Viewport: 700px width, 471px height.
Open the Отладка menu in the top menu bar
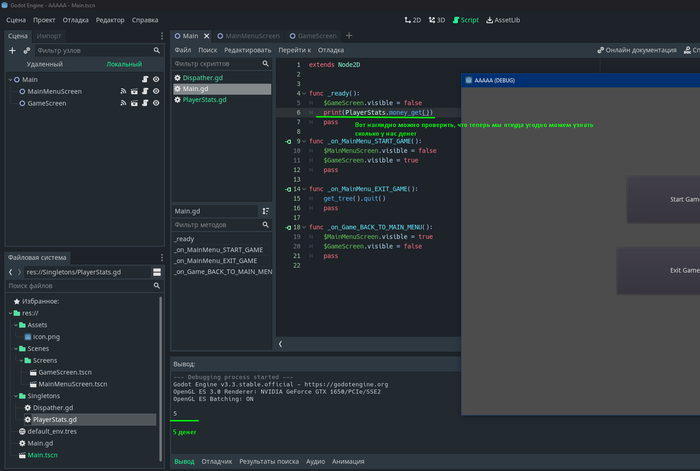coord(75,19)
